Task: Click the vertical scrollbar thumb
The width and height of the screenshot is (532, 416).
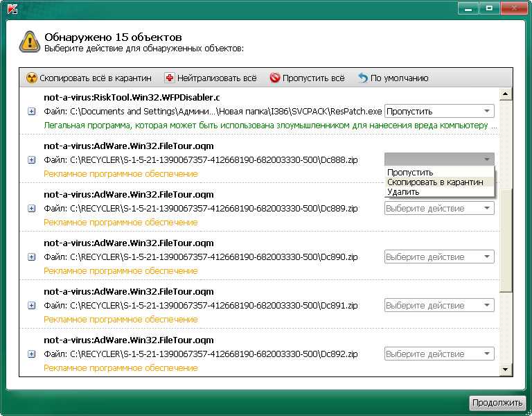Action: click(506, 239)
